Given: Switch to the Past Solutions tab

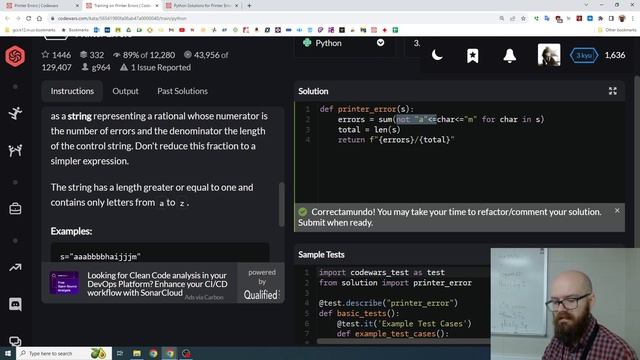Looking at the screenshot, I should (x=182, y=91).
